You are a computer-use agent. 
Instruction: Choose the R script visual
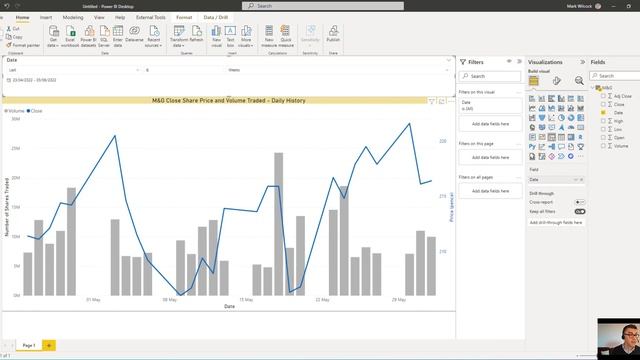click(580, 137)
